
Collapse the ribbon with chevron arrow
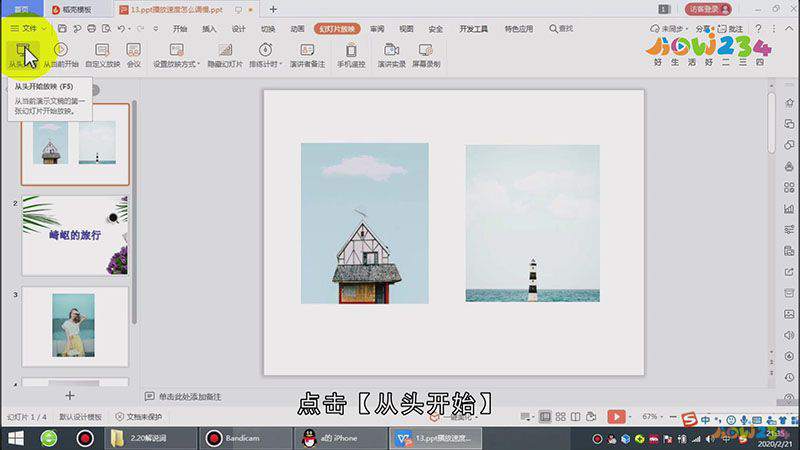click(789, 29)
